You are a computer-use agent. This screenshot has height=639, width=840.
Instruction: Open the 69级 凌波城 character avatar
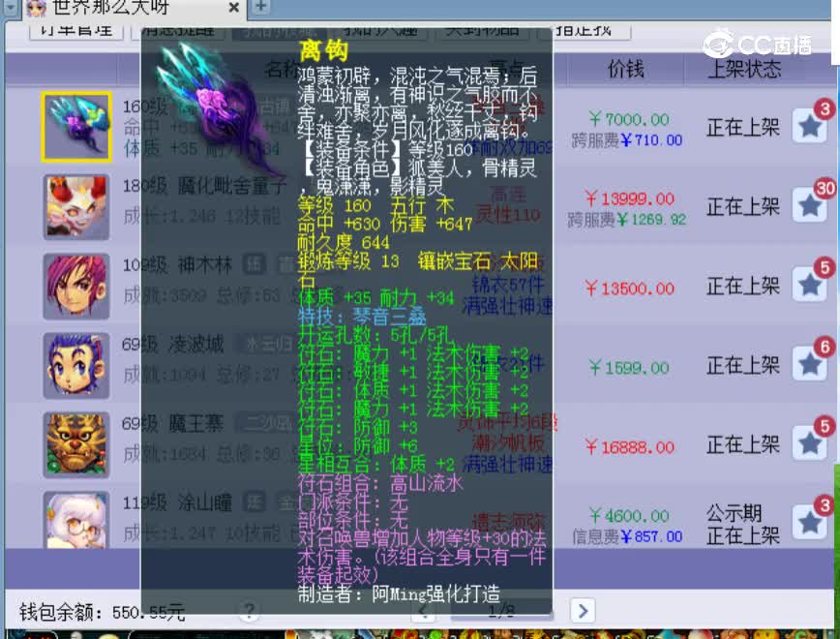tap(76, 366)
